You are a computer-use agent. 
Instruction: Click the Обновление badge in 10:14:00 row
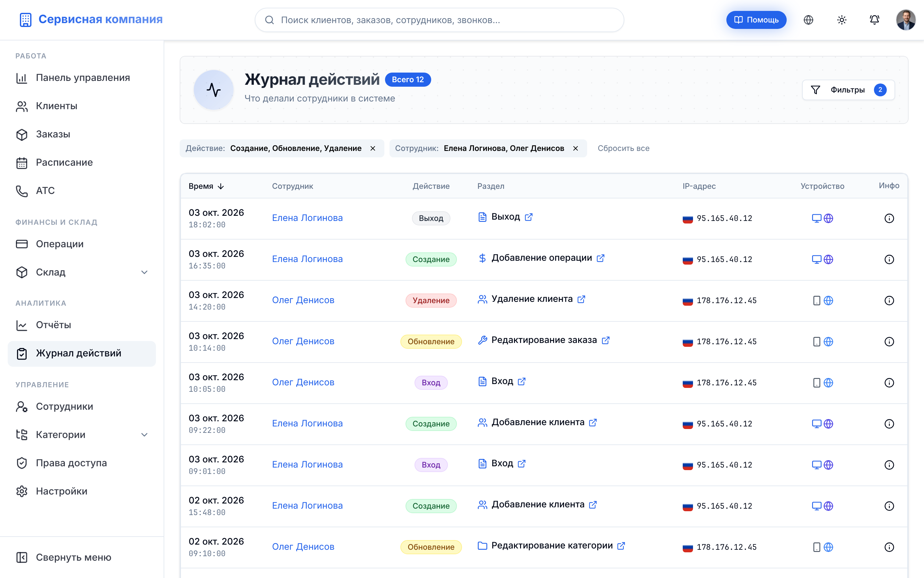tap(431, 342)
